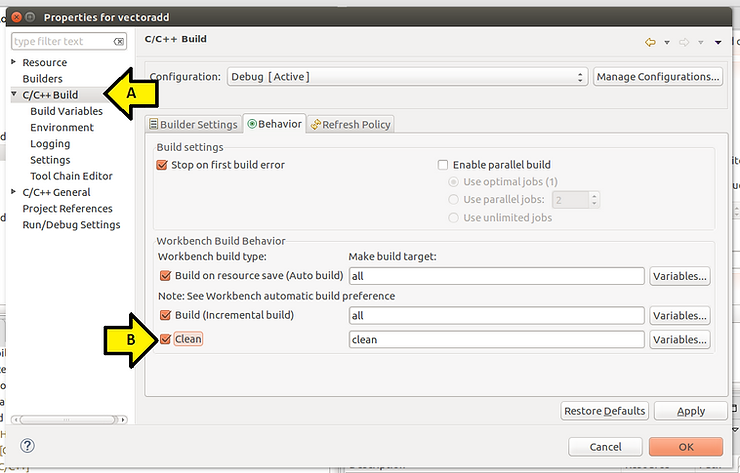Screen dimensions: 740x473
Task: Click the Manage Configurations button
Action: tap(658, 76)
